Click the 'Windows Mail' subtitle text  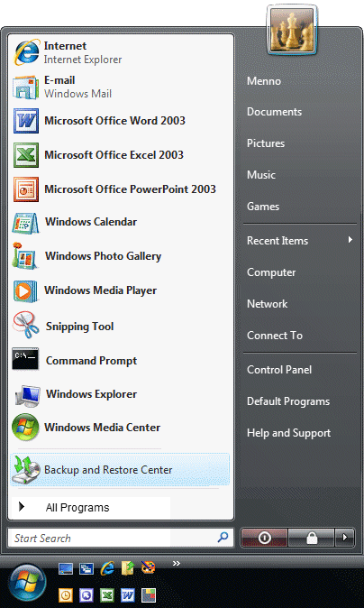point(77,94)
